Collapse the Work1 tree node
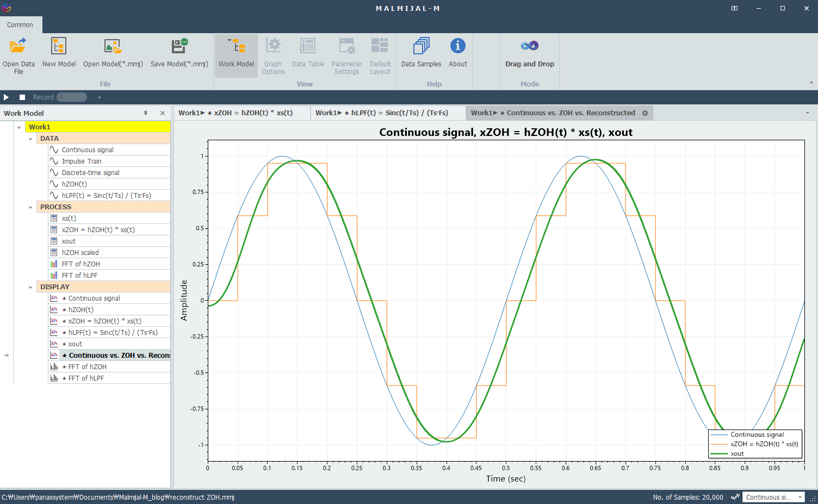This screenshot has height=504, width=818. 19,127
